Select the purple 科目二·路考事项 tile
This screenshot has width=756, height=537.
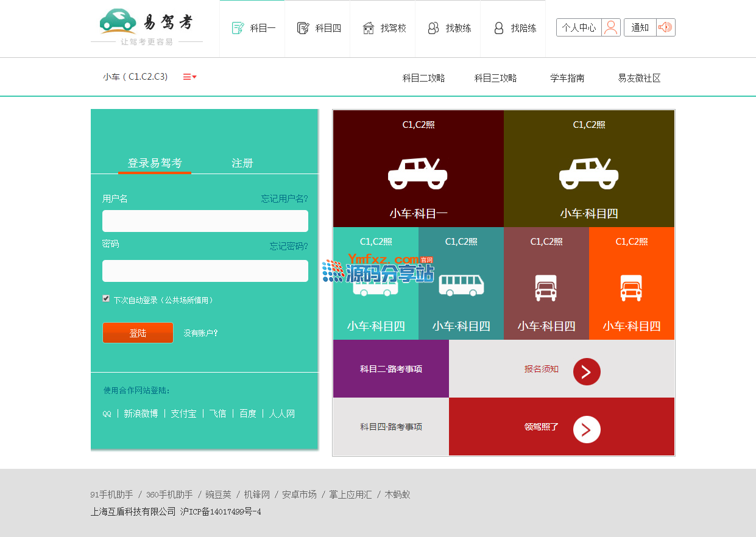(x=390, y=369)
